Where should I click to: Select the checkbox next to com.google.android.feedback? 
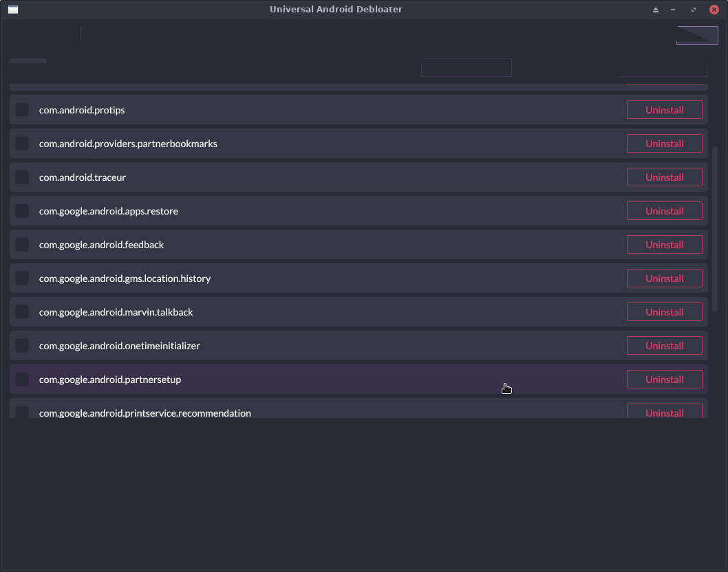(x=21, y=244)
